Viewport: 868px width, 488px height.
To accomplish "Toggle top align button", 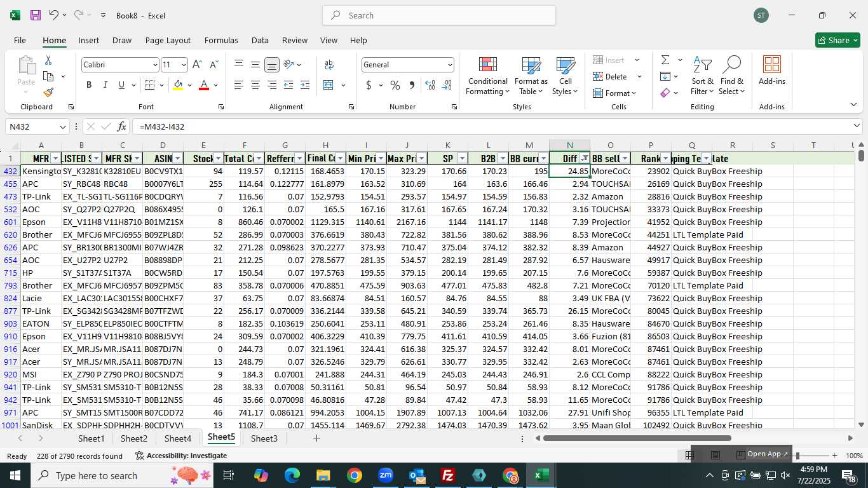I will point(238,65).
